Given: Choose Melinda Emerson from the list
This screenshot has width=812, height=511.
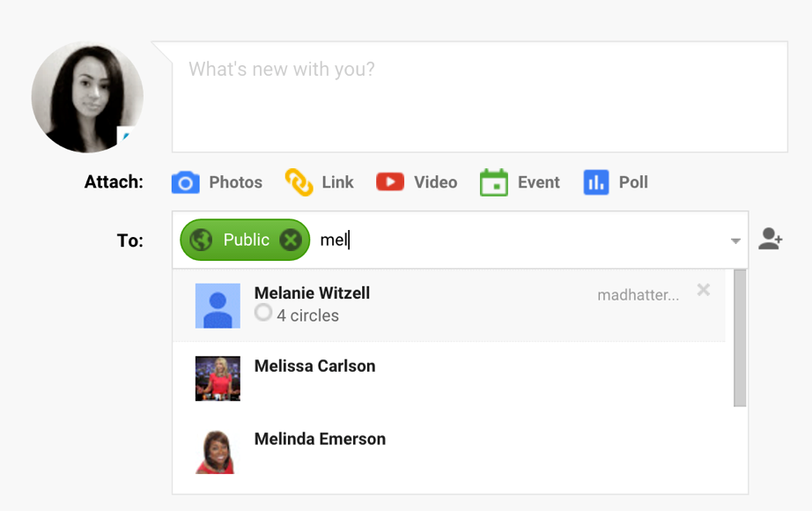Looking at the screenshot, I should click(x=320, y=440).
